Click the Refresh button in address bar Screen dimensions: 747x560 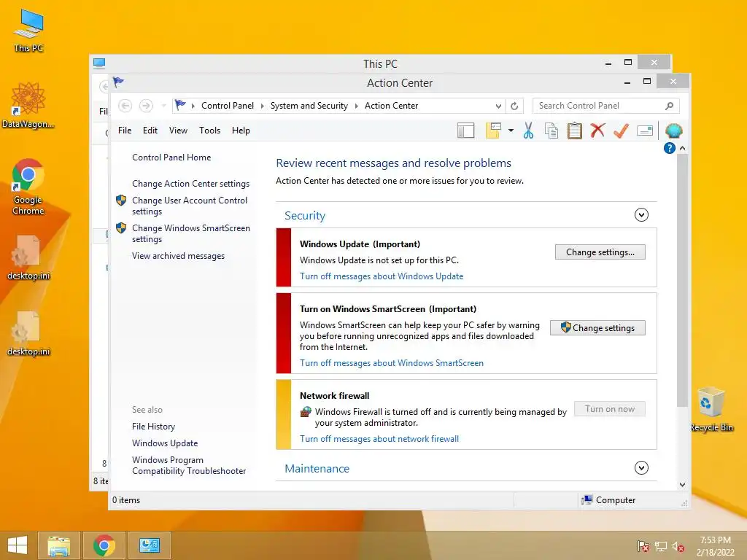(514, 106)
